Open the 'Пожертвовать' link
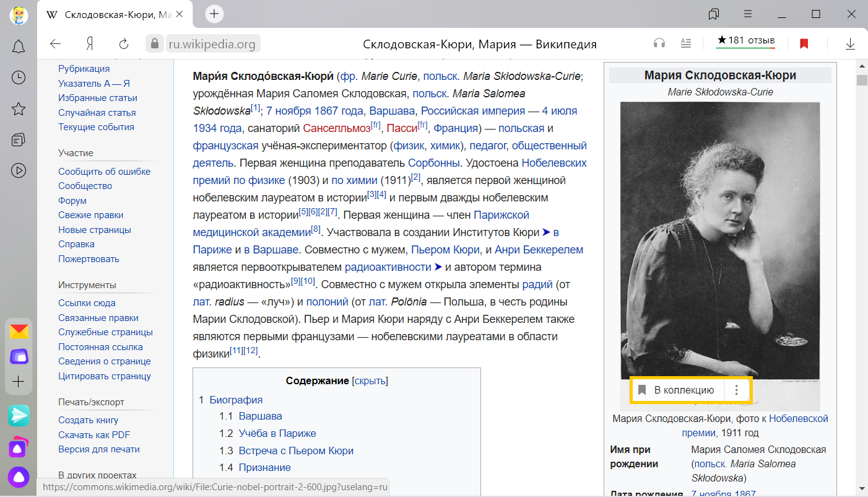 point(89,259)
